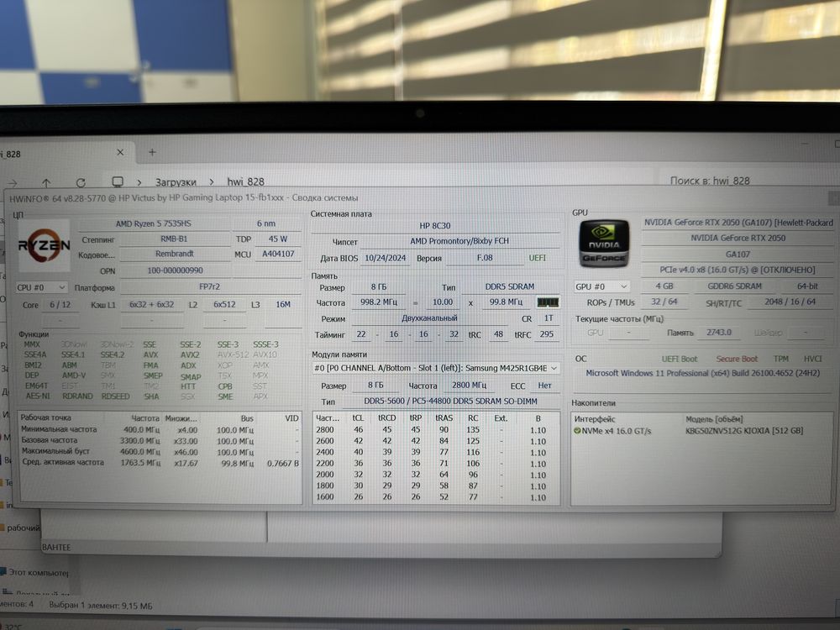The width and height of the screenshot is (840, 630).
Task: Click the forward arrow in Explorer
Action: pyautogui.click(x=13, y=182)
